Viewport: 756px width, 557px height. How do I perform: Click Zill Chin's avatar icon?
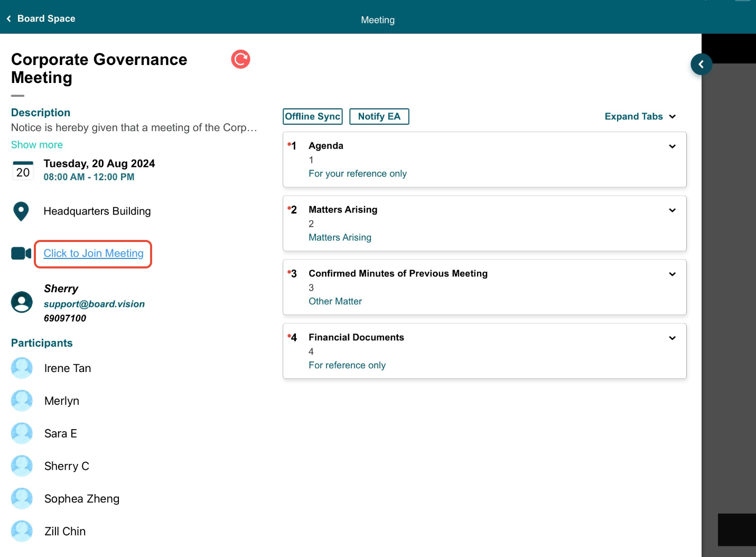pyautogui.click(x=22, y=532)
